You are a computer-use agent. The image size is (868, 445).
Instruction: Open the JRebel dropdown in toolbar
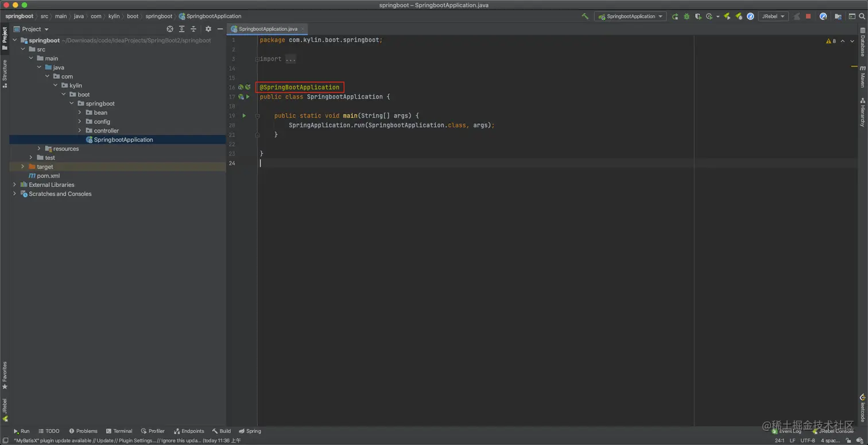pos(773,16)
